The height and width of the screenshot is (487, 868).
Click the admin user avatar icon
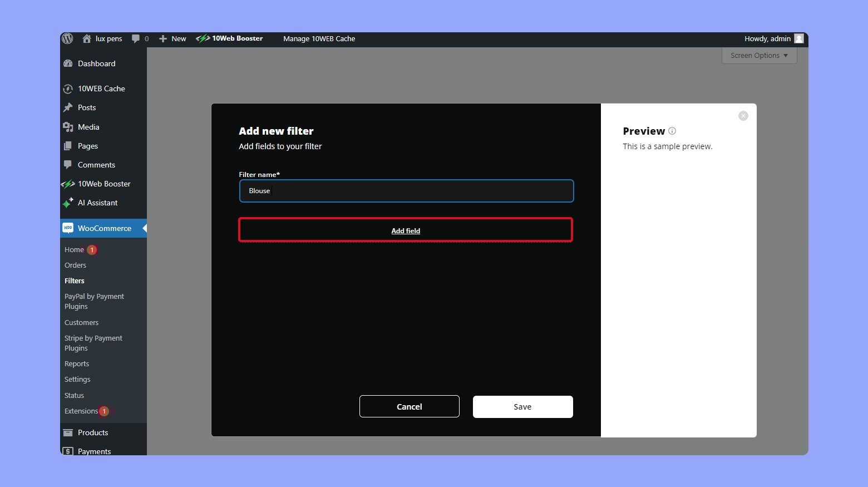pyautogui.click(x=799, y=39)
